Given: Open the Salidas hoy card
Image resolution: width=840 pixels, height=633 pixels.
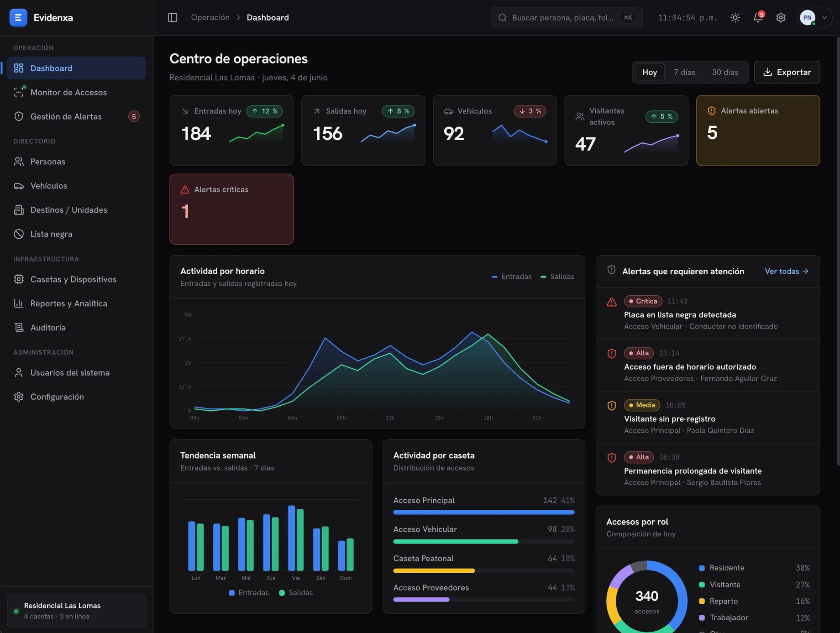Looking at the screenshot, I should 363,131.
